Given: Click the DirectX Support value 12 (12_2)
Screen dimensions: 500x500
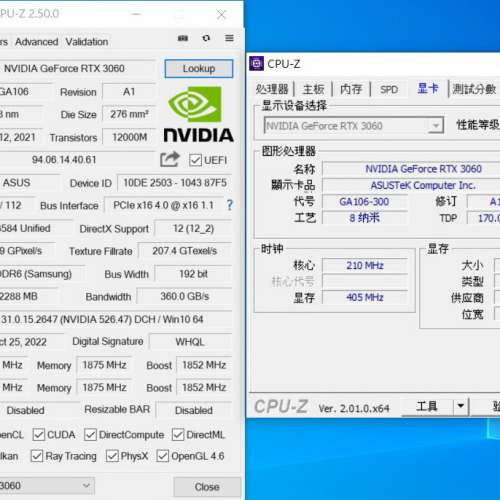Looking at the screenshot, I should [193, 229].
